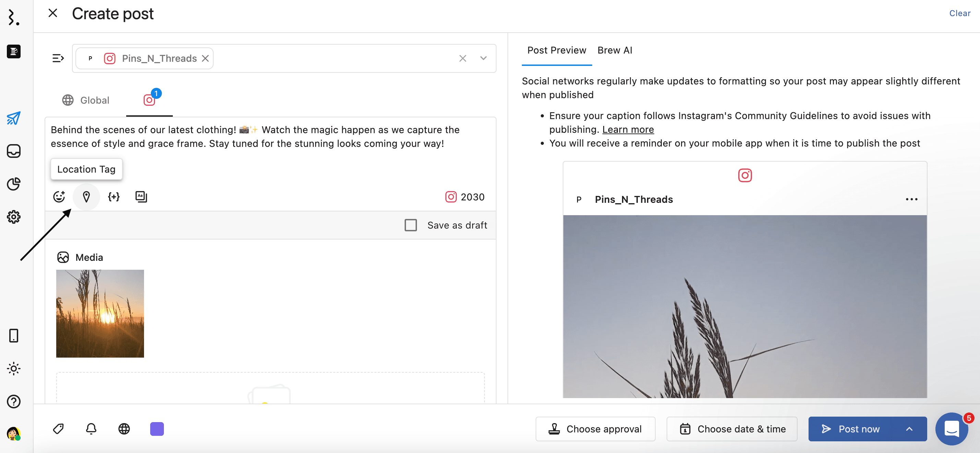Expand the Post now options arrow
This screenshot has height=453, width=980.
pyautogui.click(x=909, y=429)
